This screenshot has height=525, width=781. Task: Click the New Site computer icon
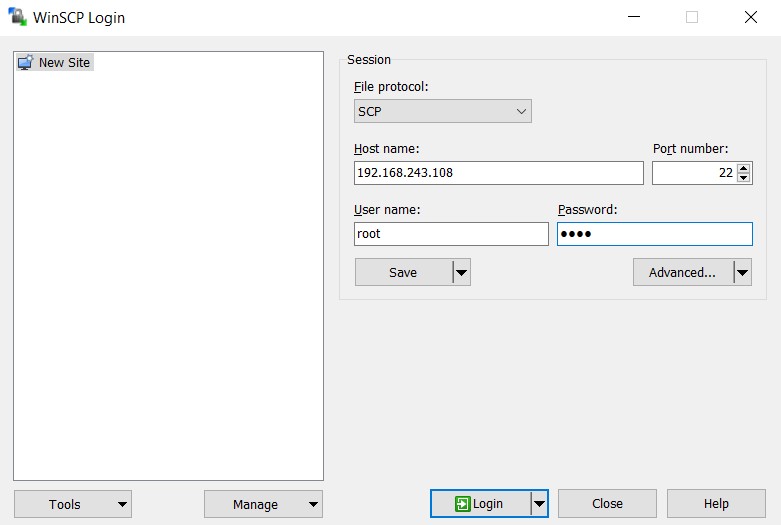tap(25, 62)
